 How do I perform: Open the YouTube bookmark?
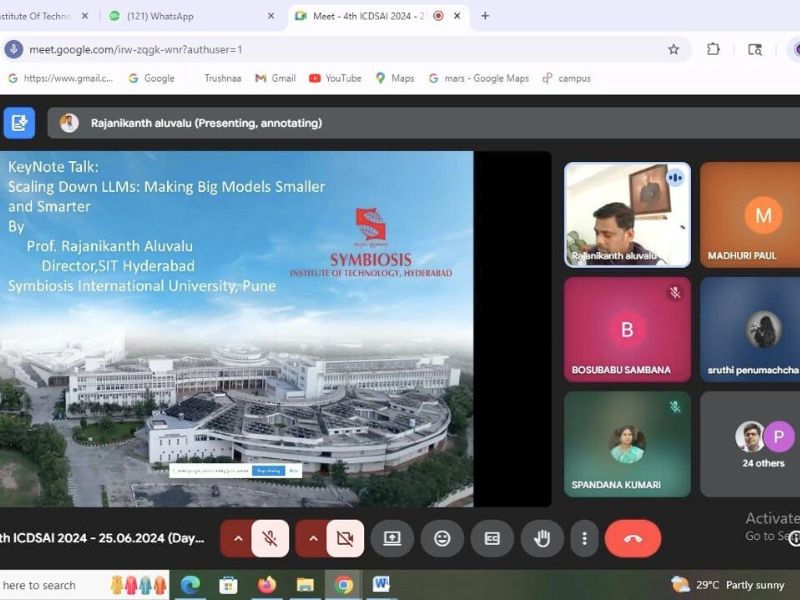pyautogui.click(x=335, y=78)
